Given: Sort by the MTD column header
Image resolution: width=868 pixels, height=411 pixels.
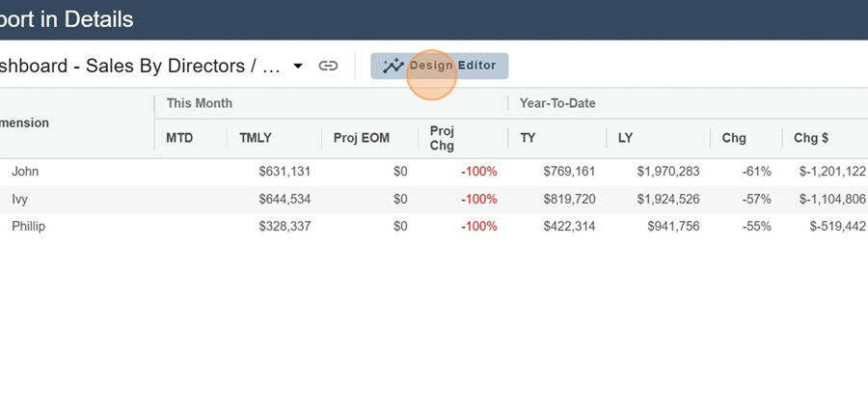Looking at the screenshot, I should pos(179,138).
